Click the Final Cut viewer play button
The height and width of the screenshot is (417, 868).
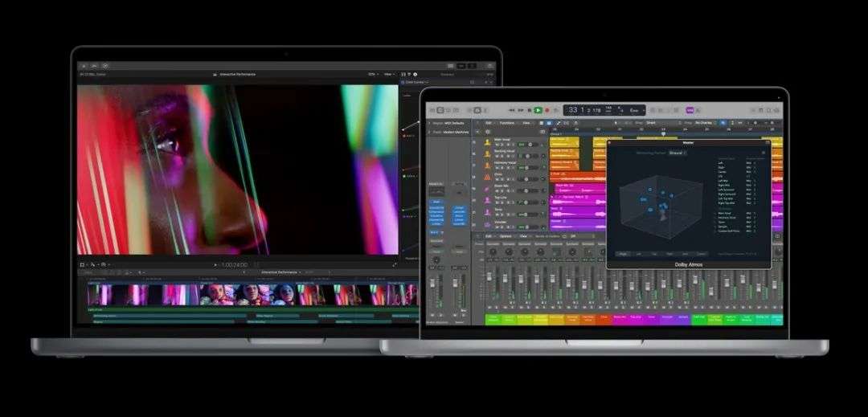pyautogui.click(x=215, y=264)
